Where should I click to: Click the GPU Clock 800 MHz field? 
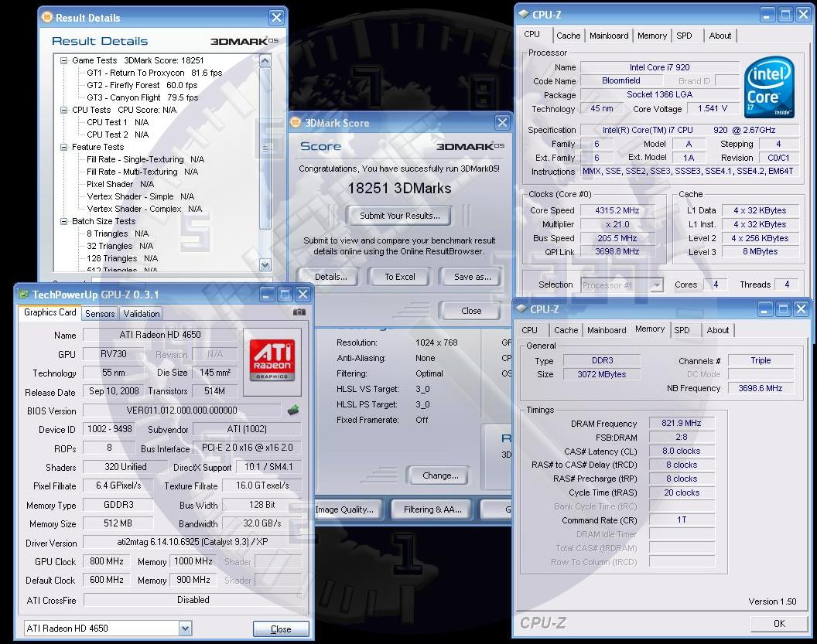107,561
